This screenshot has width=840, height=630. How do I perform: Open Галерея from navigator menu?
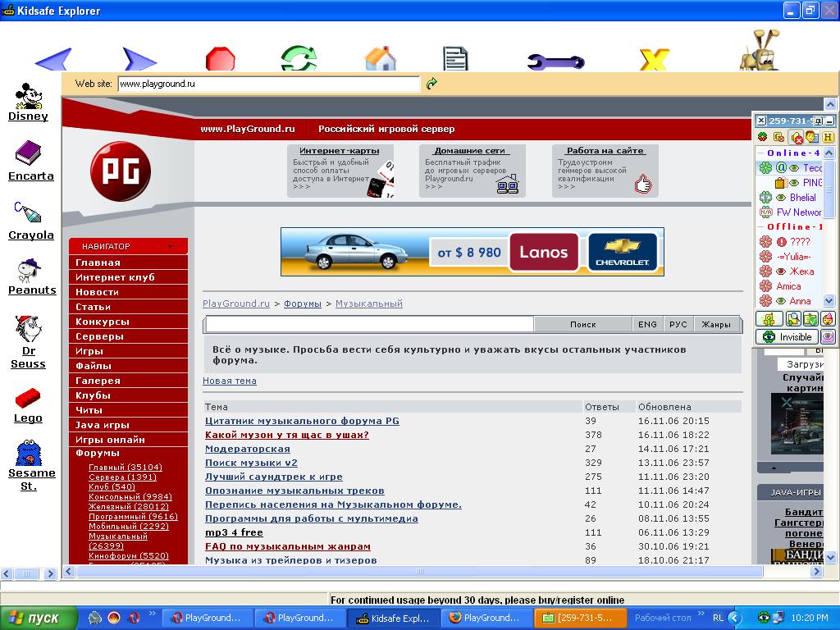tap(98, 381)
